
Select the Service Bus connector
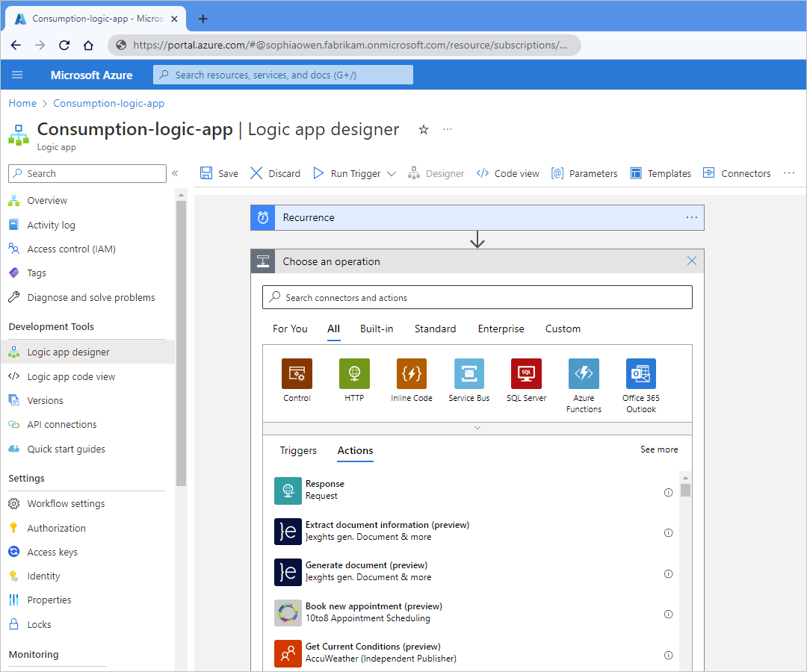(x=469, y=373)
